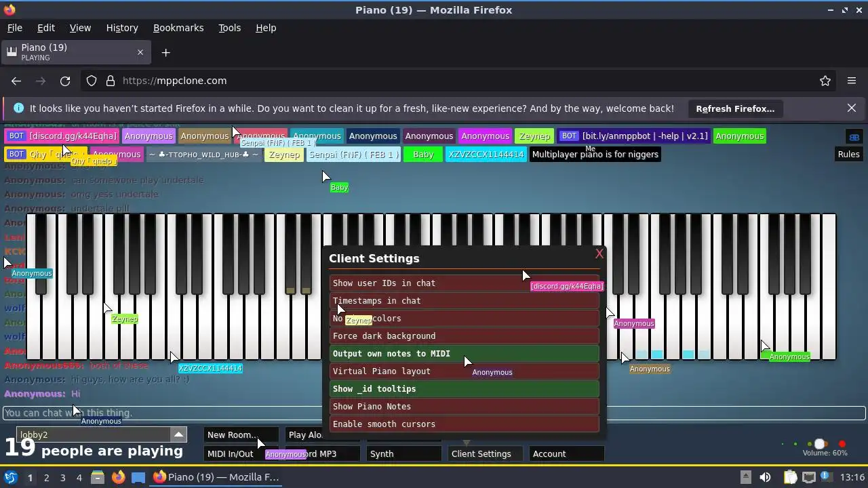Click the gray update tray icon left of the speaker
This screenshot has height=488, width=868.
[x=745, y=477]
